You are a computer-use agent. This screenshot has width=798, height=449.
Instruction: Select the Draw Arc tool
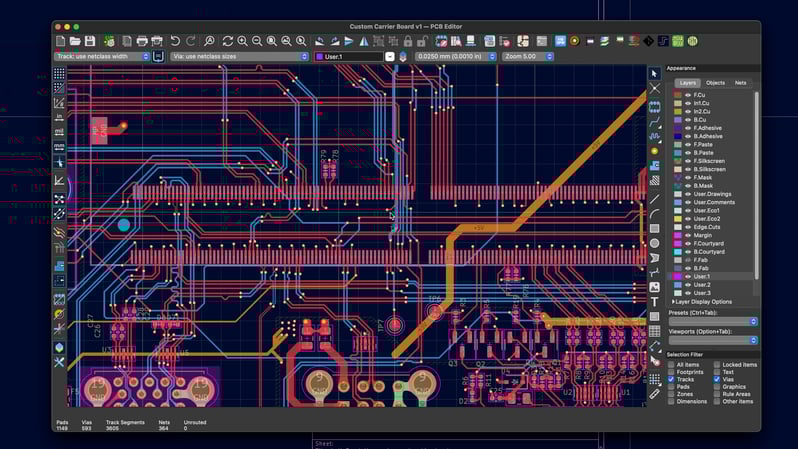[654, 214]
